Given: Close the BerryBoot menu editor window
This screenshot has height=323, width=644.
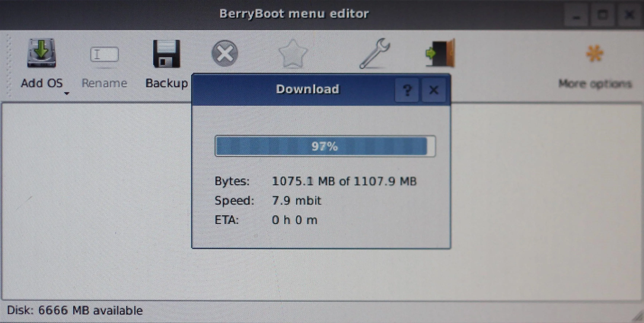Looking at the screenshot, I should (x=629, y=16).
